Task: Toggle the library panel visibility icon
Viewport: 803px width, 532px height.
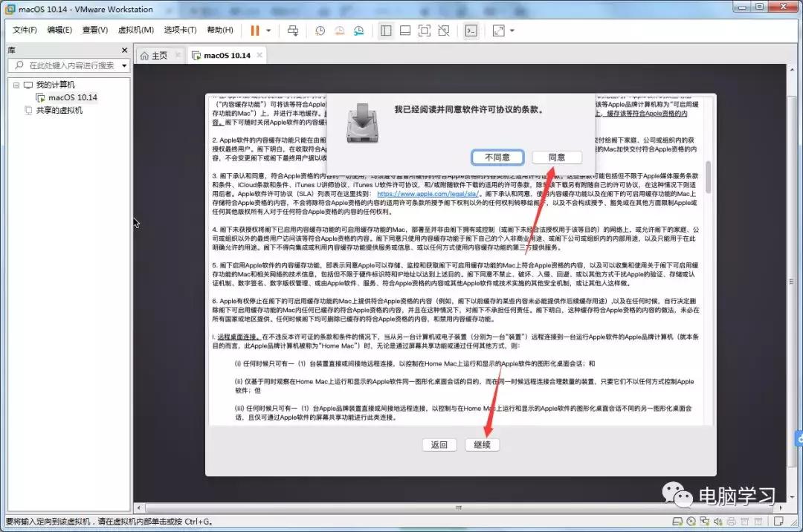Action: point(384,30)
